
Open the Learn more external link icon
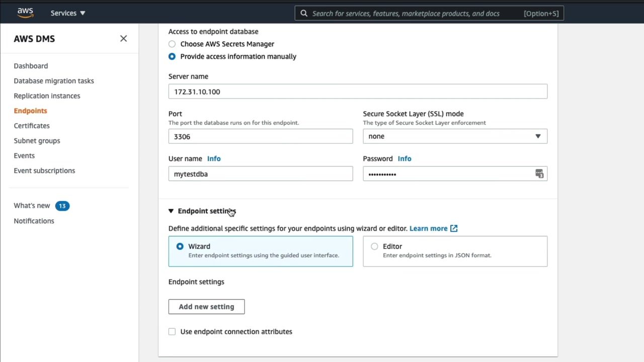coord(454,228)
